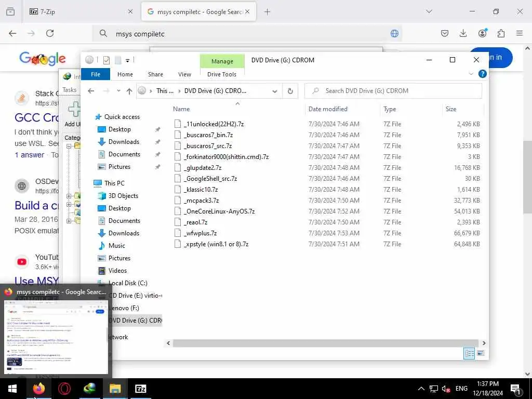Click the horizontal scrollbar in file list
532x399 pixels.
pyautogui.click(x=326, y=343)
